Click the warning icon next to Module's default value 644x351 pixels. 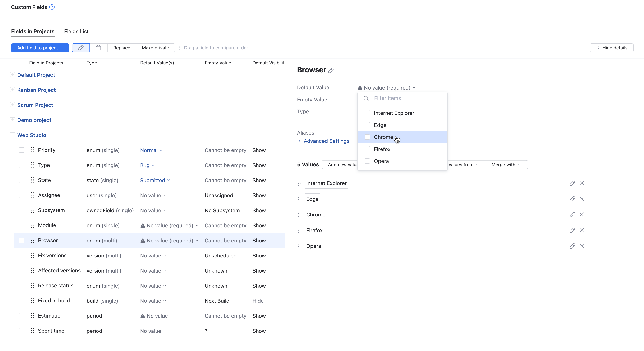143,225
